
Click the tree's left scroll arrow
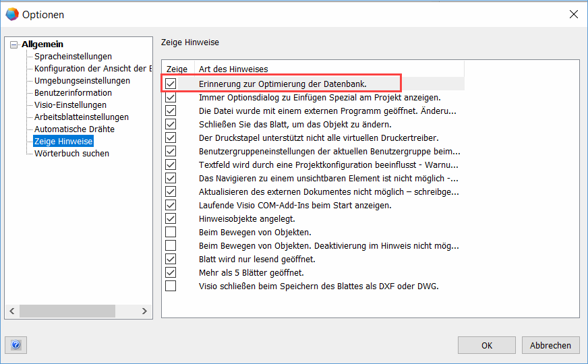point(11,311)
